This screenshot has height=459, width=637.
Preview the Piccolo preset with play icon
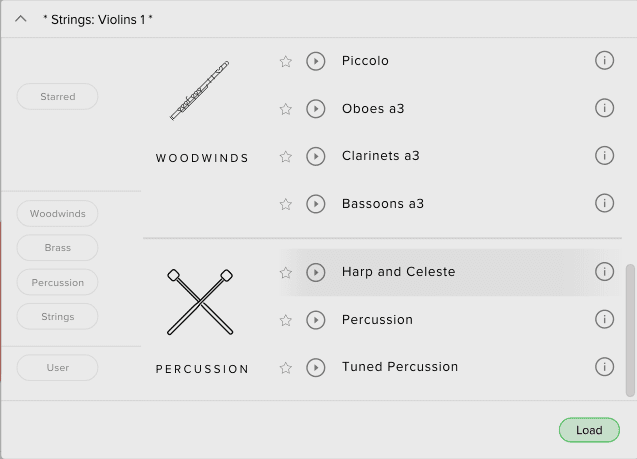pyautogui.click(x=316, y=61)
